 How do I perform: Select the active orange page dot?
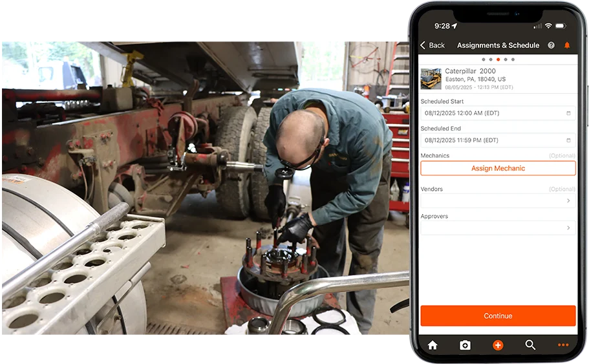click(498, 59)
